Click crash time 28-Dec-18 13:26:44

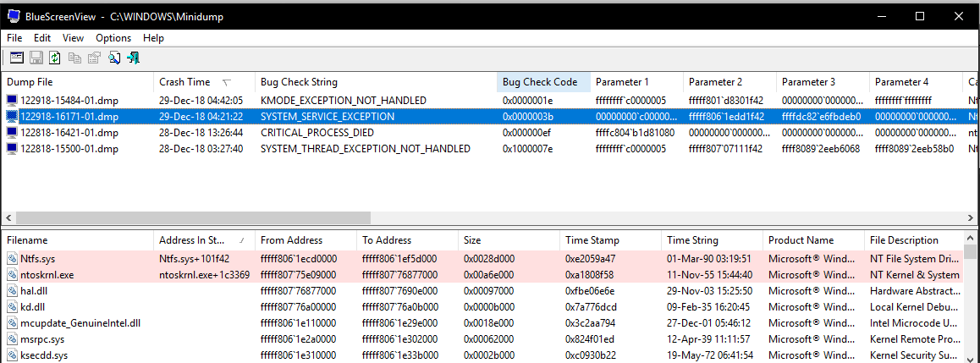[x=201, y=133]
